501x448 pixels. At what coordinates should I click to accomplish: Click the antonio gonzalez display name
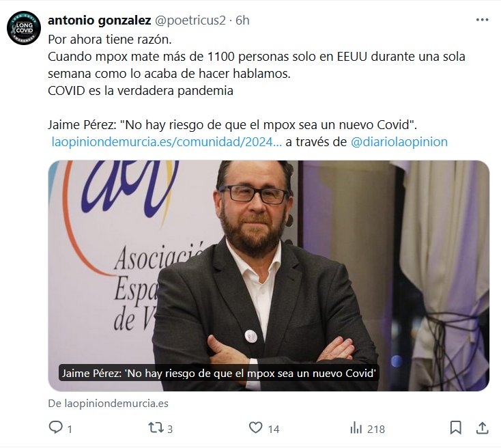[x=100, y=20]
